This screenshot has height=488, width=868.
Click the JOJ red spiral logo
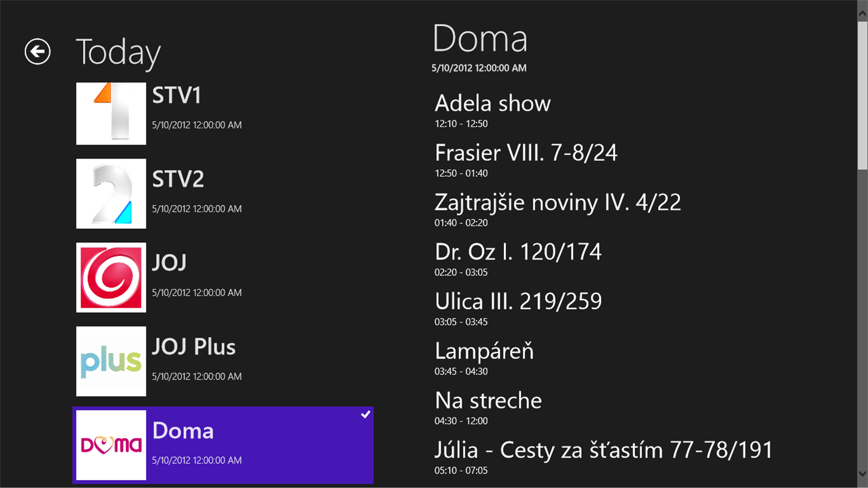click(x=111, y=277)
